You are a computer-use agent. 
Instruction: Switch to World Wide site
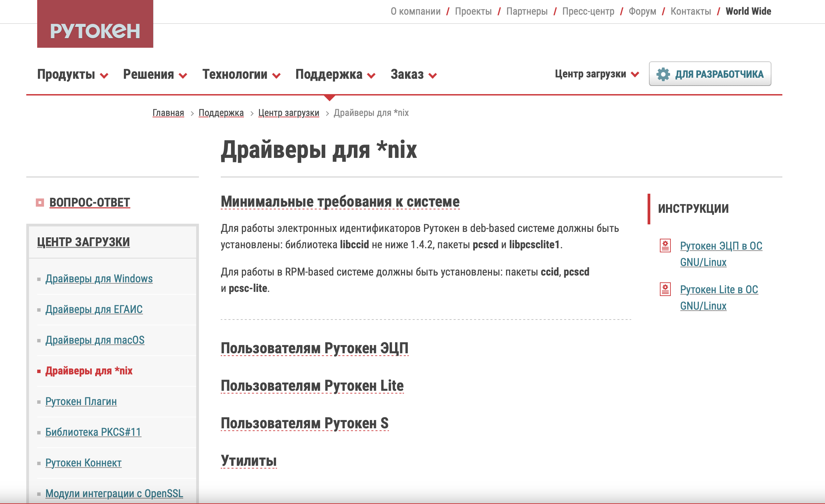click(749, 11)
